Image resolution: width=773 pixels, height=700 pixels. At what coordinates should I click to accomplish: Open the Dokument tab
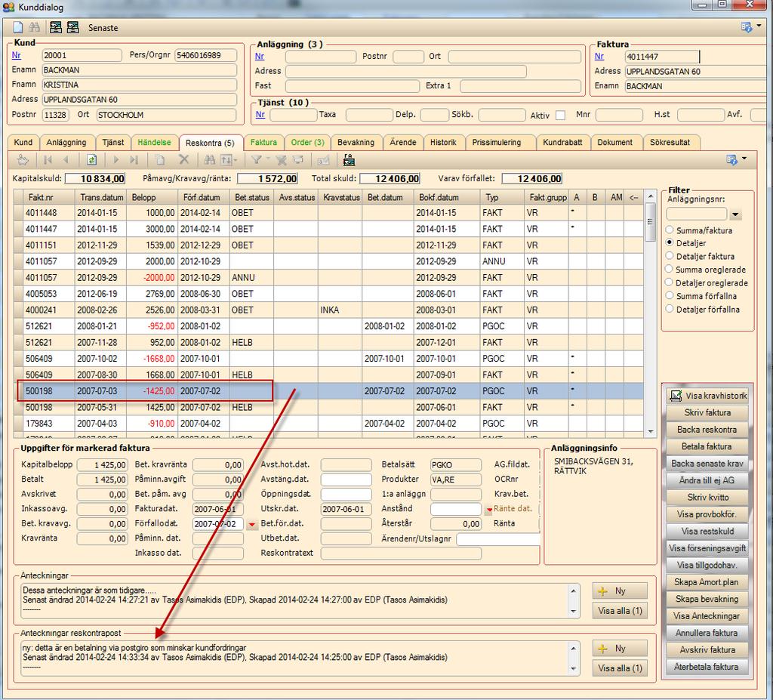pyautogui.click(x=614, y=143)
